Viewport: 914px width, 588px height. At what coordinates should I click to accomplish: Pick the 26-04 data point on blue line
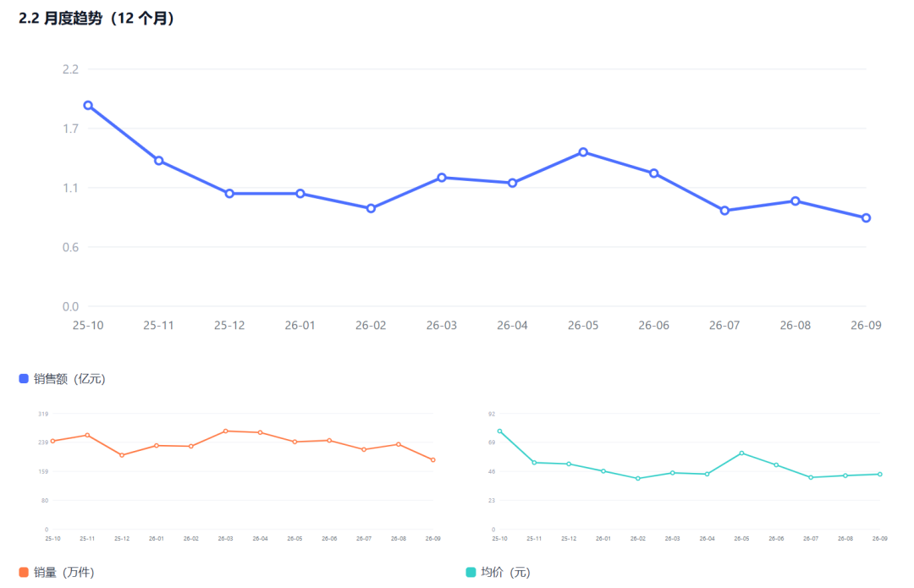click(512, 183)
